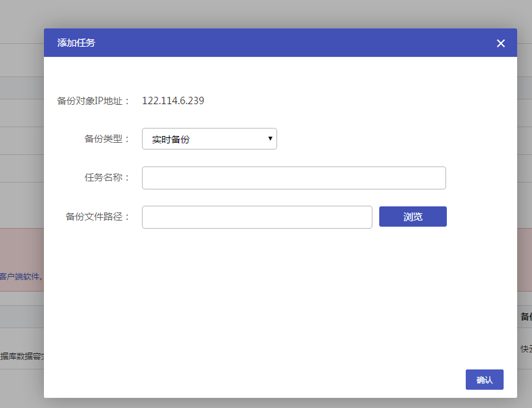Viewport: 532px width, 408px height.
Task: Click the dimmed 客户端软件 link text behind the dialog
Action: [22, 276]
